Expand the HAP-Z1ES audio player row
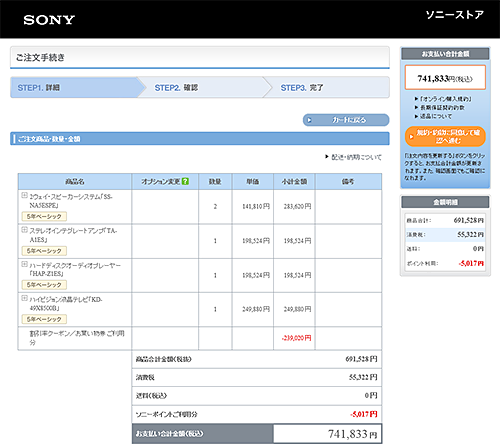This screenshot has height=447, width=500. click(24, 264)
